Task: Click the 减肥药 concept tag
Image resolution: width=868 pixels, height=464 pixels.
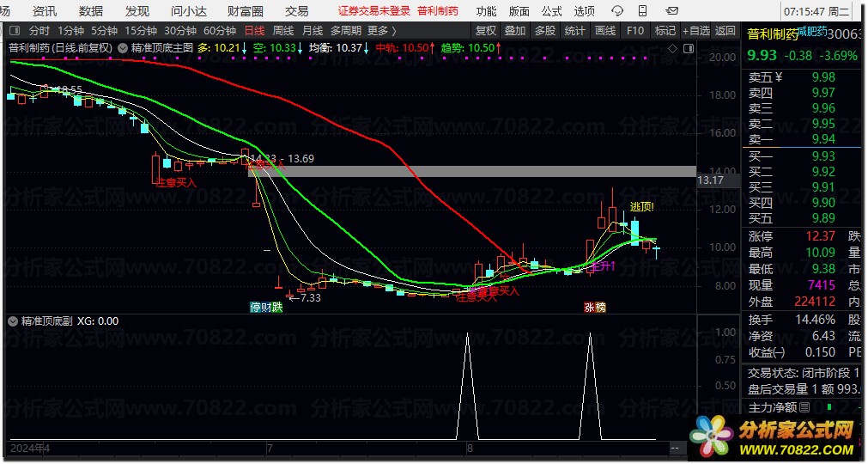Action: point(813,31)
